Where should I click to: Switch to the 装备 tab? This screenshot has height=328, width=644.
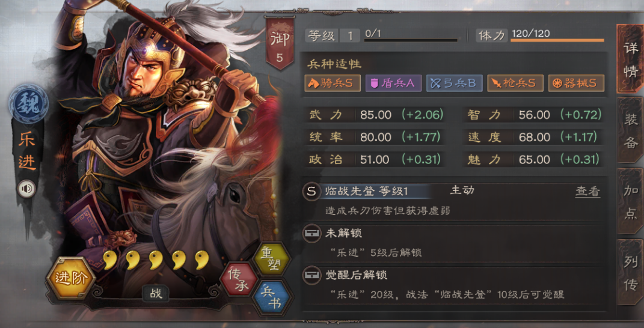click(630, 130)
